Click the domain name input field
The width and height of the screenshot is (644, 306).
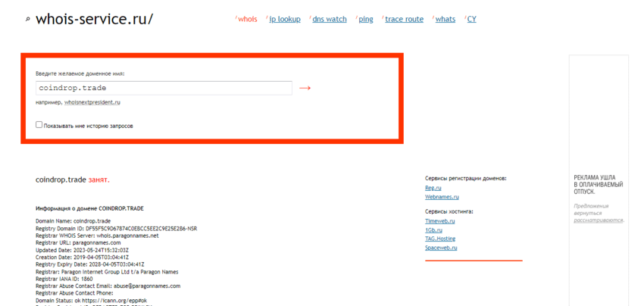[x=164, y=88]
